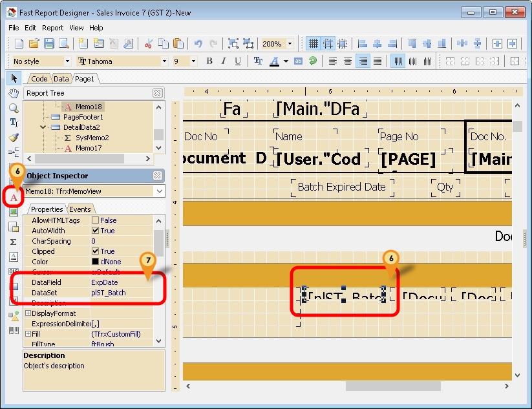Select the Hand tool

(x=14, y=93)
